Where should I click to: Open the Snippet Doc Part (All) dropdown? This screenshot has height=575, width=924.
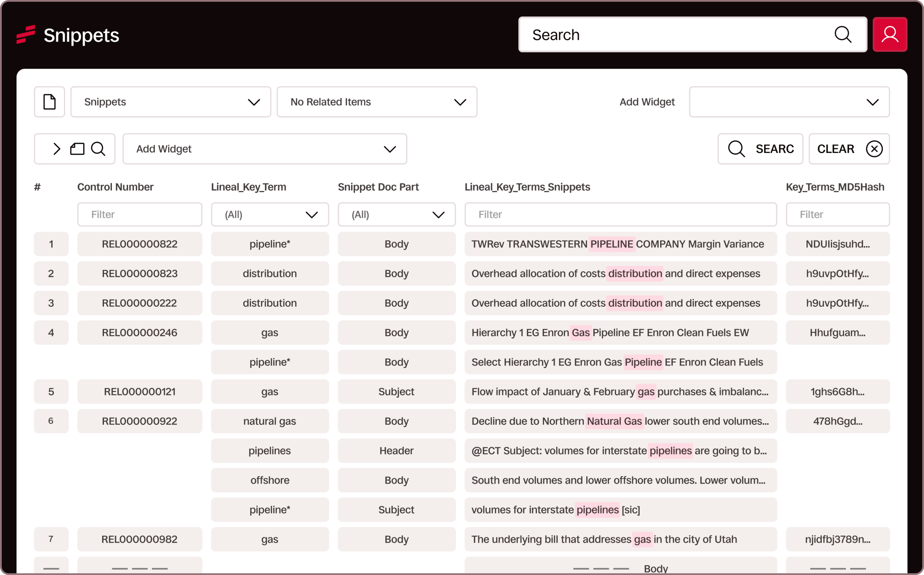coord(396,214)
